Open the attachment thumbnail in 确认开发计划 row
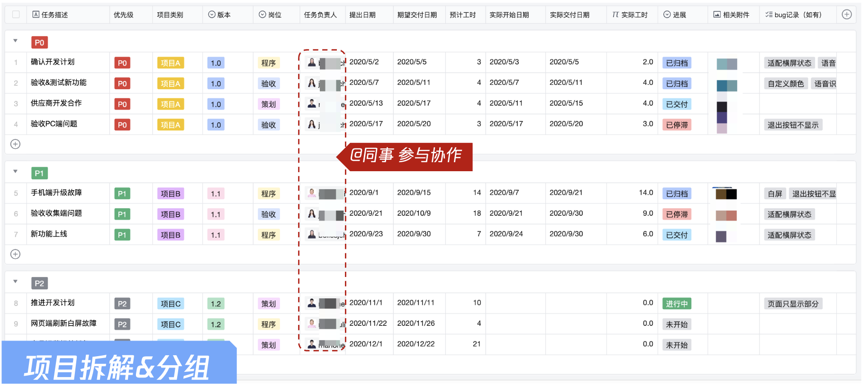Image resolution: width=868 pixels, height=387 pixels. (727, 64)
